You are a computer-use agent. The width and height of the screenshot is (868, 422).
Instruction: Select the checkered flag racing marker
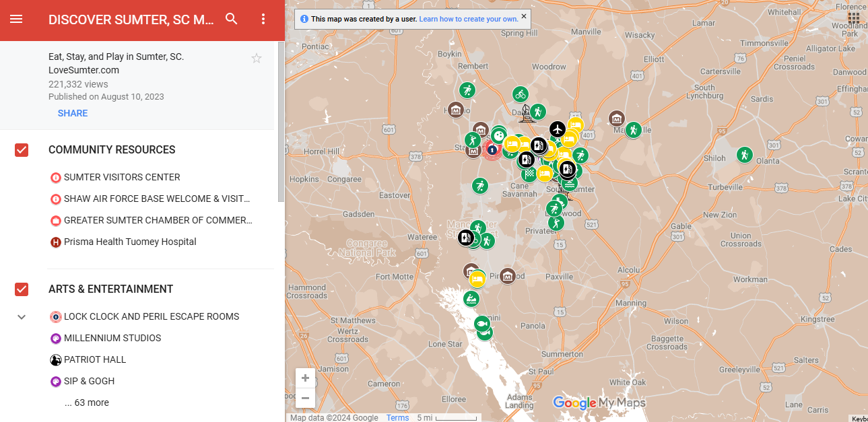pyautogui.click(x=529, y=174)
